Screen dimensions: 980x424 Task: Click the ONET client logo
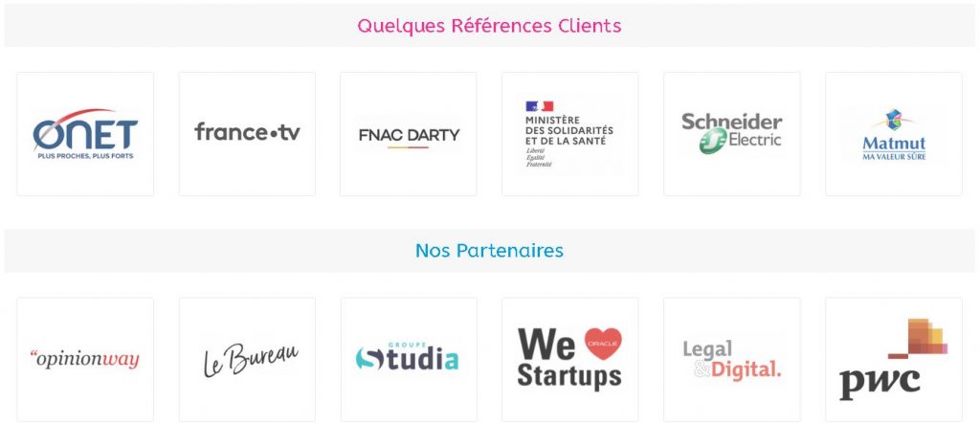(x=85, y=134)
